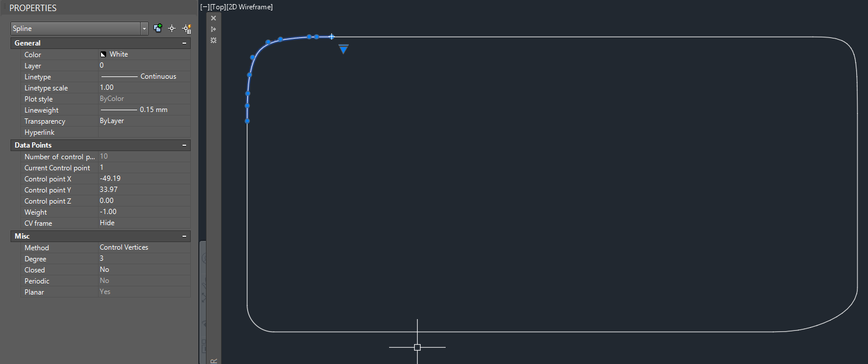Click the blue triangular spline grip menu

pyautogui.click(x=344, y=50)
